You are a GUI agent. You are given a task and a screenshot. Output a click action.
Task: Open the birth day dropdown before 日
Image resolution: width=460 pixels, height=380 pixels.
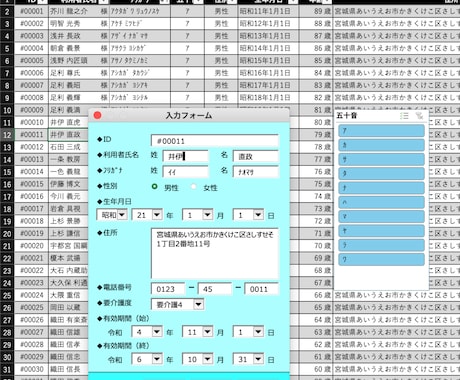[258, 215]
